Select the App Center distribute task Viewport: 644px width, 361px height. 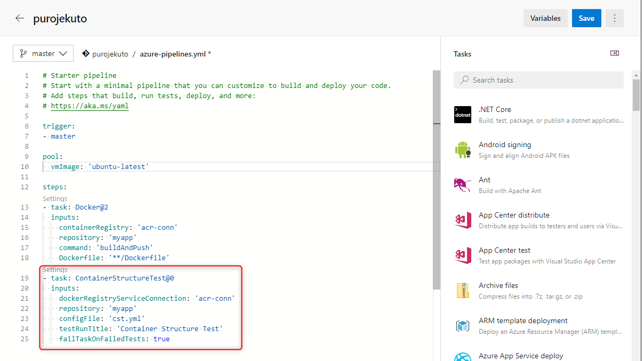[x=538, y=220]
